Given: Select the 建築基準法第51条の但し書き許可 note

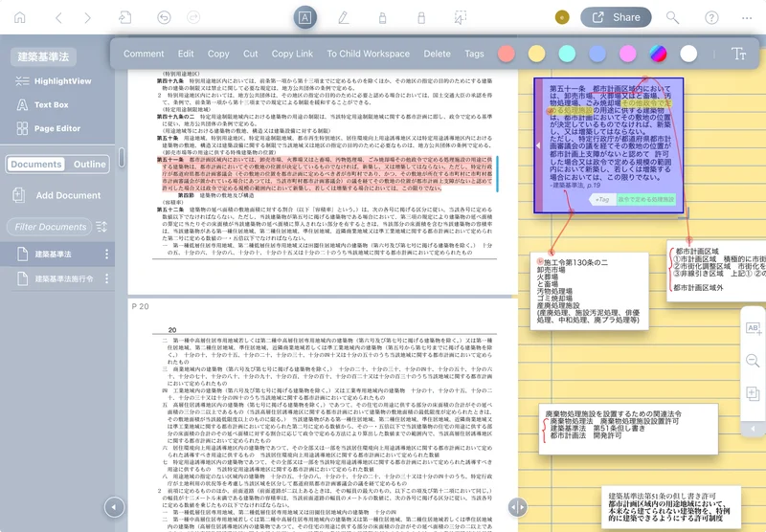Looking at the screenshot, I should pos(671,506).
